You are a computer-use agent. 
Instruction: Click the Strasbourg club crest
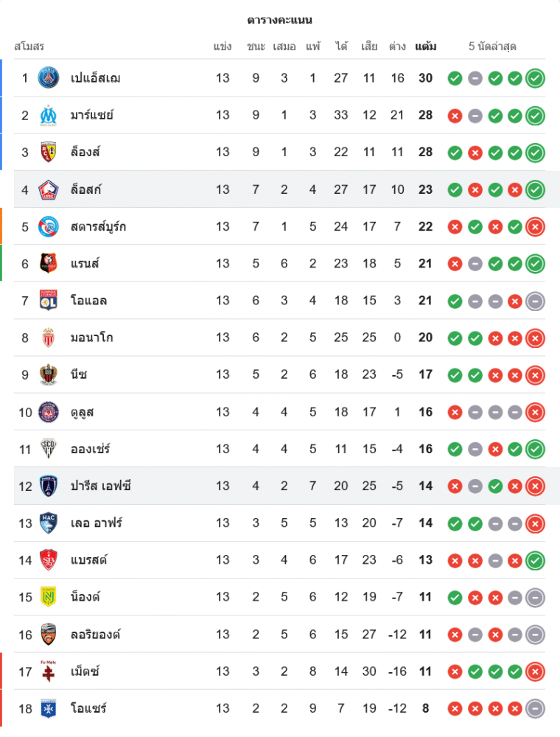(x=49, y=226)
